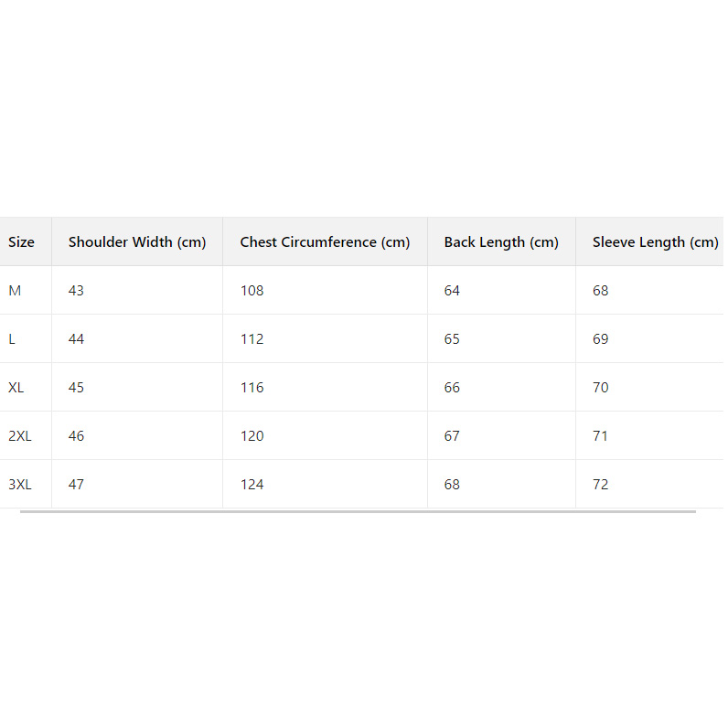Select sleeve length value 72
Image resolution: width=728 pixels, height=728 pixels.
[x=600, y=485]
